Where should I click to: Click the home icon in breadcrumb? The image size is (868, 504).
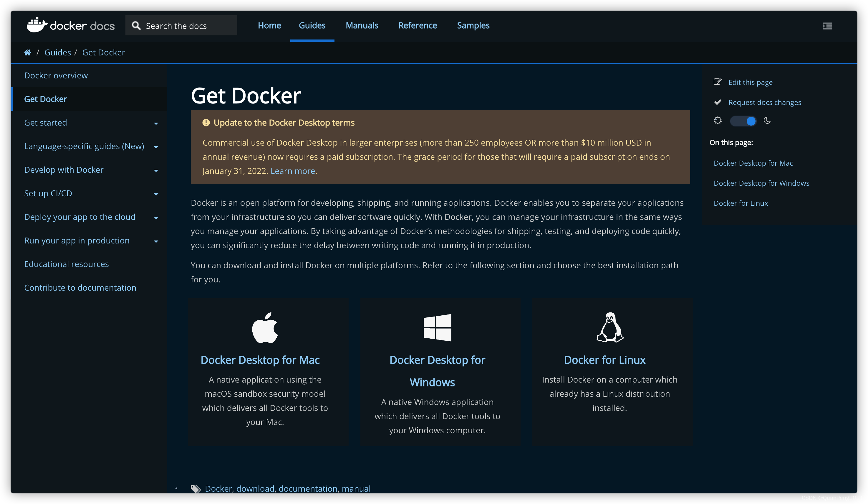(27, 52)
